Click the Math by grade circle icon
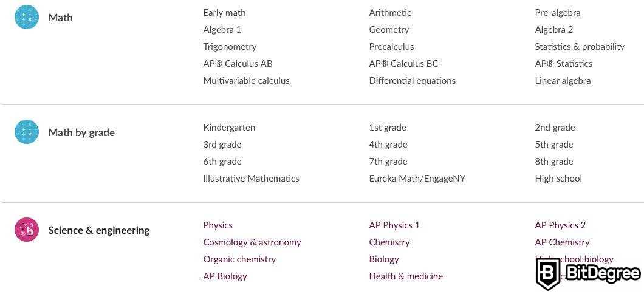This screenshot has height=294, width=644. click(27, 132)
